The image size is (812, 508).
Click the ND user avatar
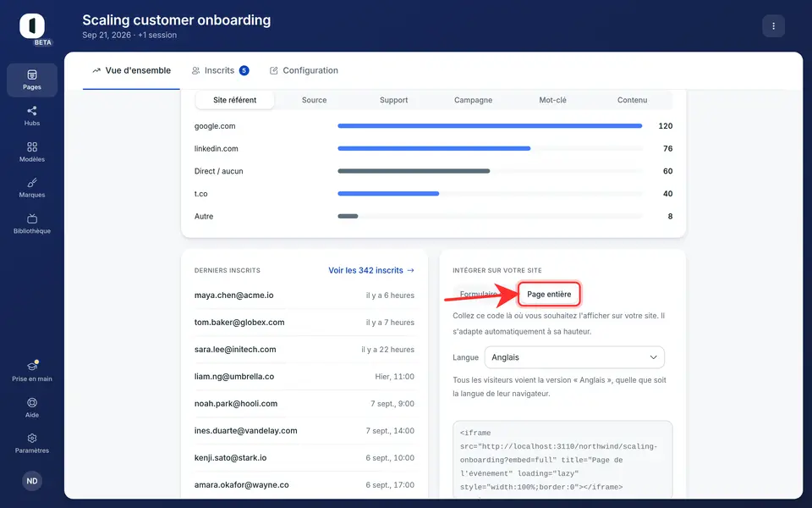click(32, 481)
